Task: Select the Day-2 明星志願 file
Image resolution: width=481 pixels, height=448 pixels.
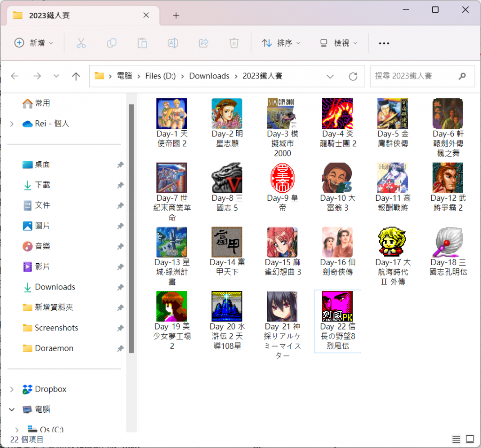Action: (x=227, y=123)
